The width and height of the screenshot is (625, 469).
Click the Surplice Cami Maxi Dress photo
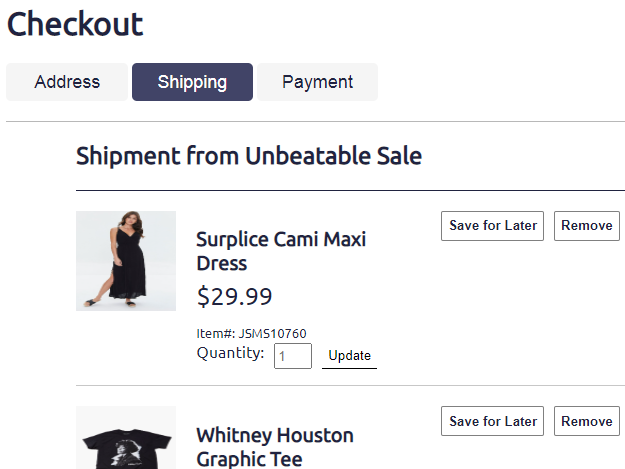126,261
